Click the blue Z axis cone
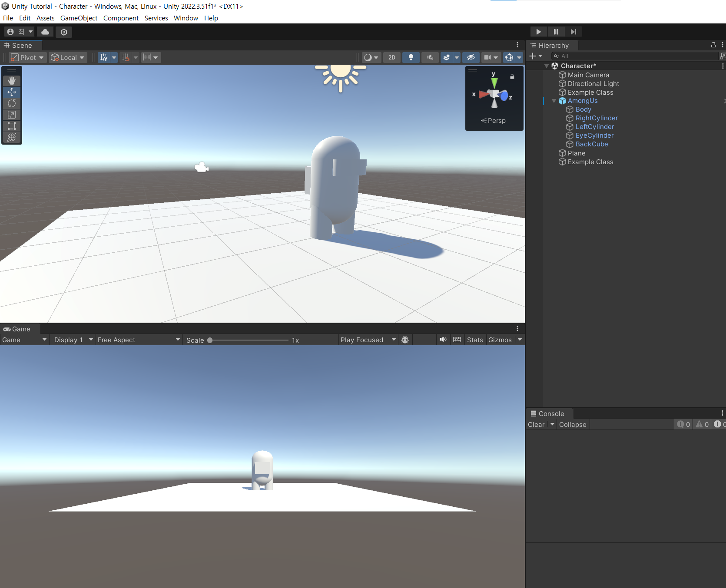 (x=504, y=96)
